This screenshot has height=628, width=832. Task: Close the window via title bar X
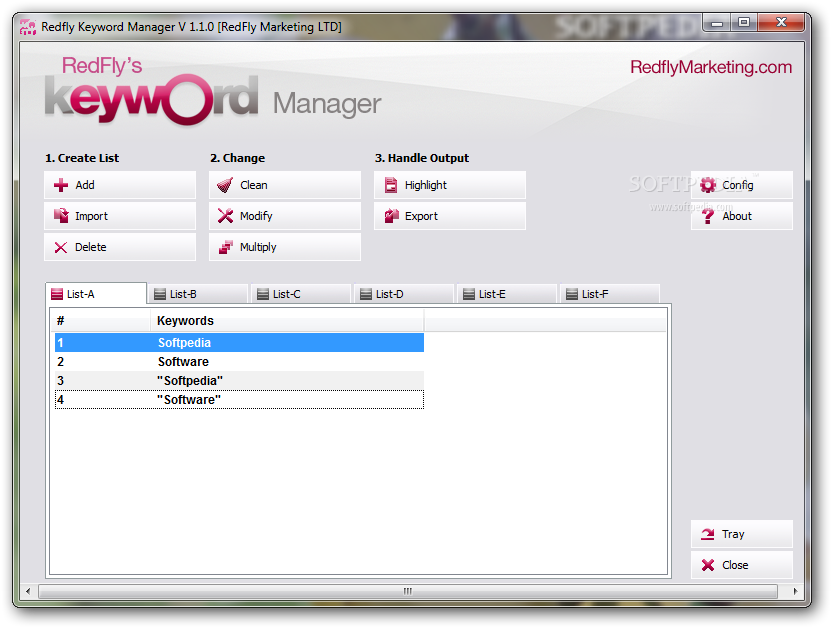click(781, 22)
